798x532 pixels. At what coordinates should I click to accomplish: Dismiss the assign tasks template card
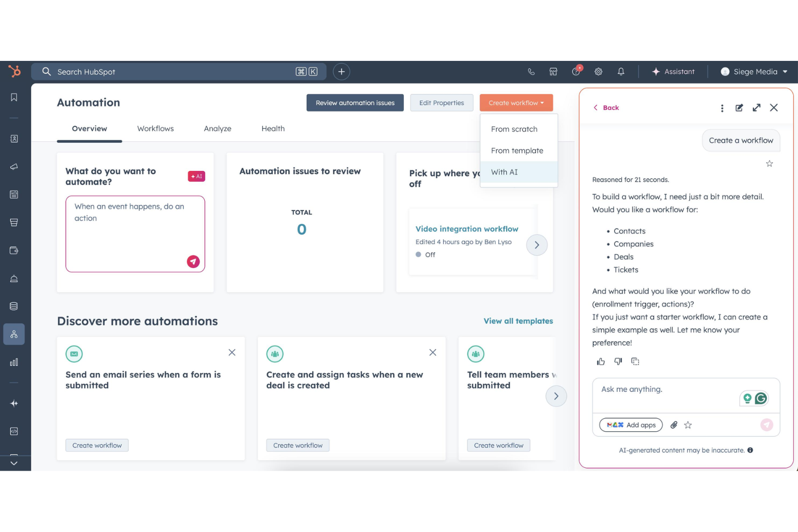coord(432,353)
